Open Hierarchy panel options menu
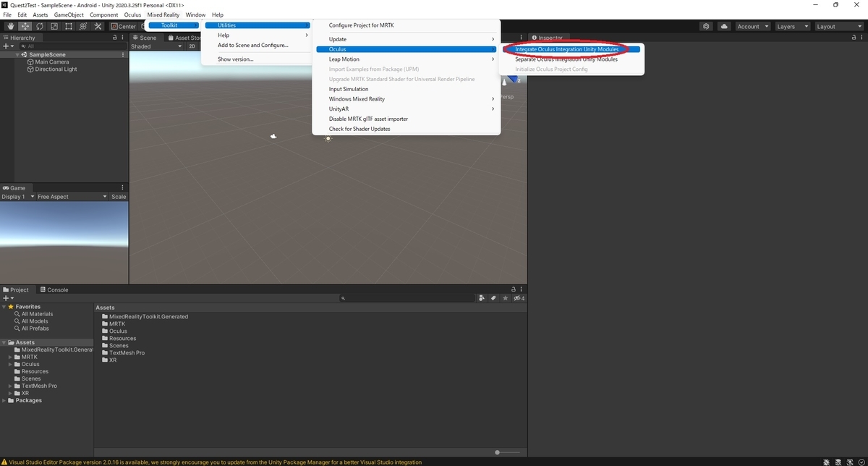The width and height of the screenshot is (868, 466). click(123, 37)
